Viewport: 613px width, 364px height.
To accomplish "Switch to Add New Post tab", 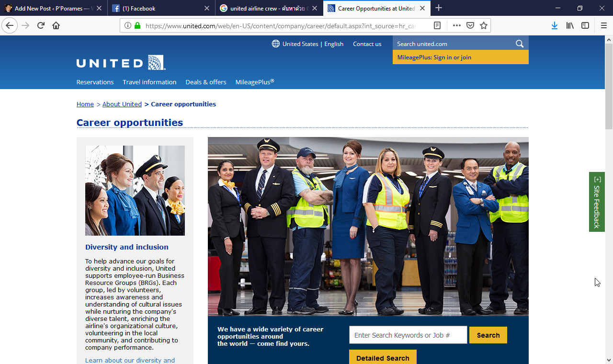I will tap(53, 8).
